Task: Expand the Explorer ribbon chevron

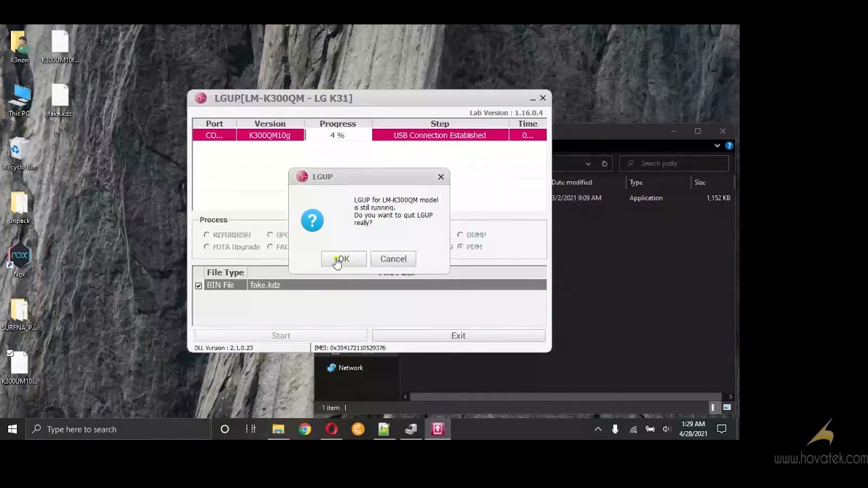Action: (717, 146)
